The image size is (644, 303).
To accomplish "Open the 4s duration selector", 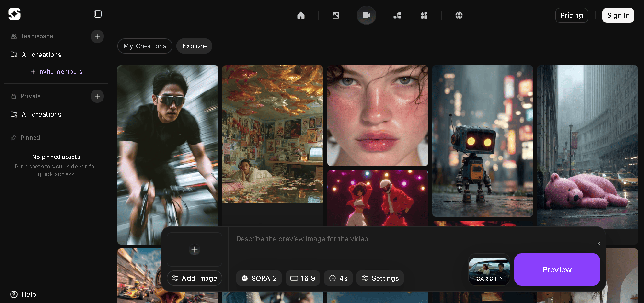I will (338, 278).
